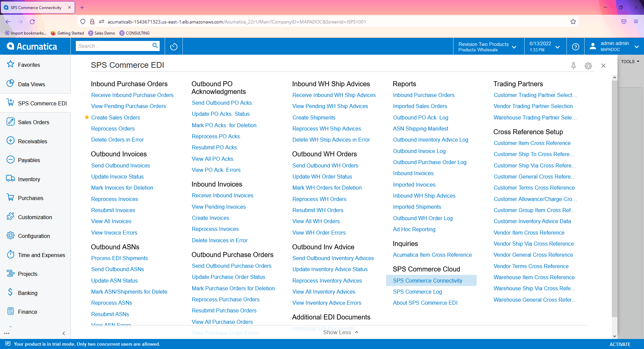This screenshot has height=349, width=644.
Task: Click the browser address bar URL
Action: 236,22
